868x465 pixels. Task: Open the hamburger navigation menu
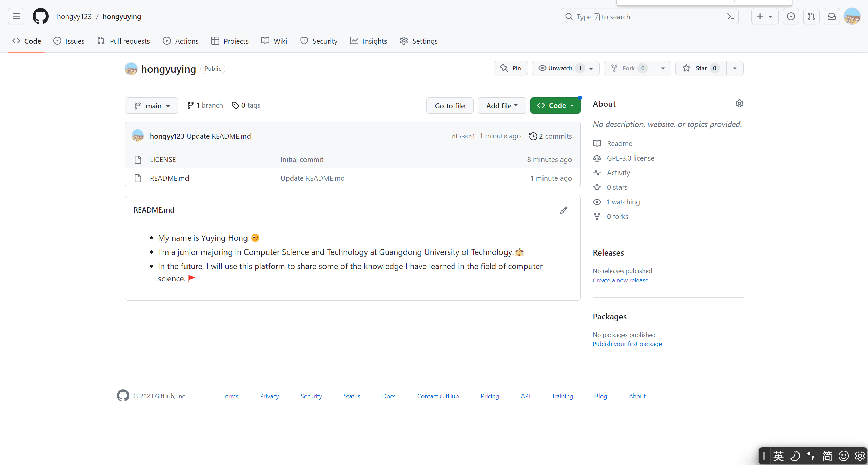tap(16, 16)
